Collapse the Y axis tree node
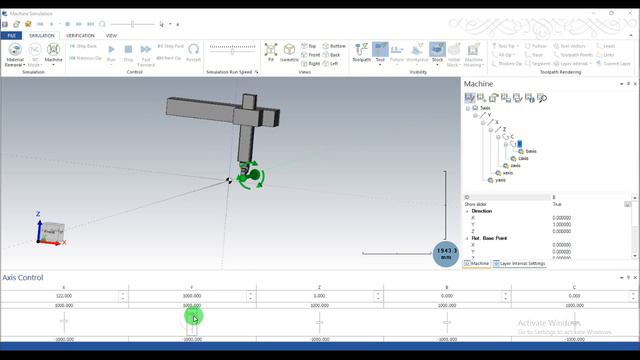Screen dimensions: 640x360 [475, 116]
